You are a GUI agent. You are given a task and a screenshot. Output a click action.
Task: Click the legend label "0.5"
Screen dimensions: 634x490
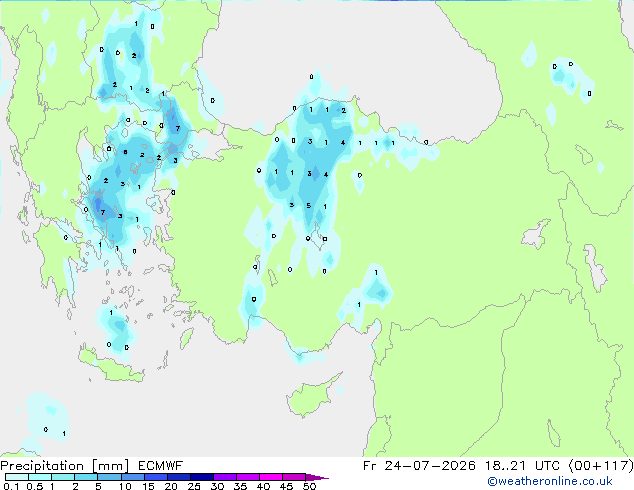click(34, 486)
